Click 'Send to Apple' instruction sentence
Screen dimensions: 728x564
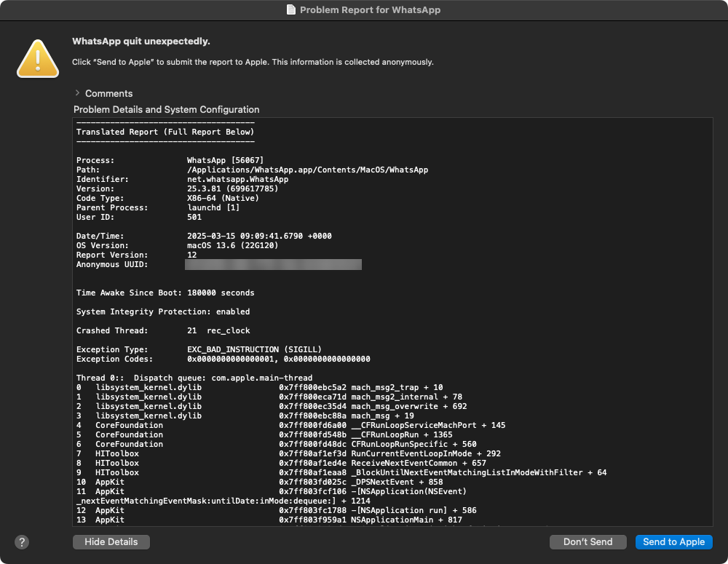pos(253,62)
